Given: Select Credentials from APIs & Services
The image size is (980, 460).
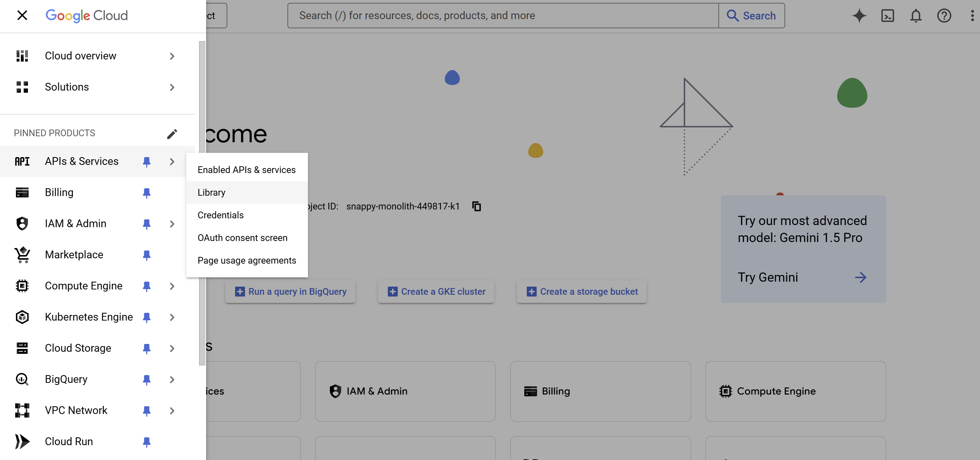Looking at the screenshot, I should coord(221,215).
